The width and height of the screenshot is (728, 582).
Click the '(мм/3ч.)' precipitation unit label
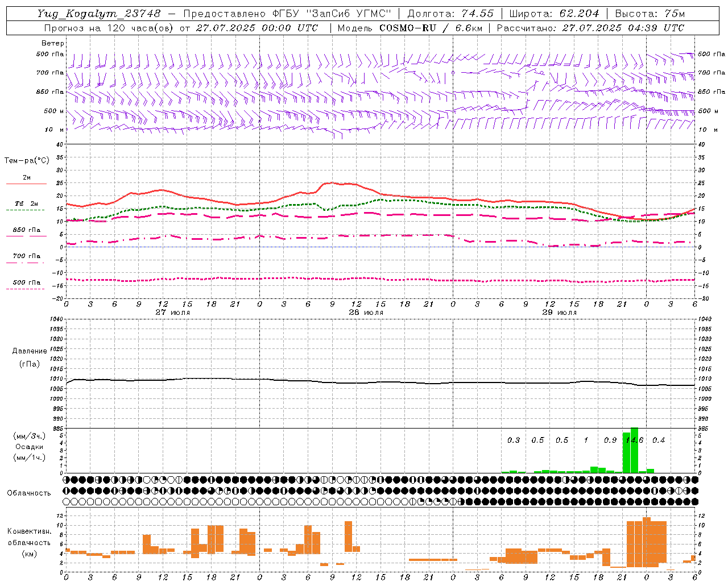[29, 436]
